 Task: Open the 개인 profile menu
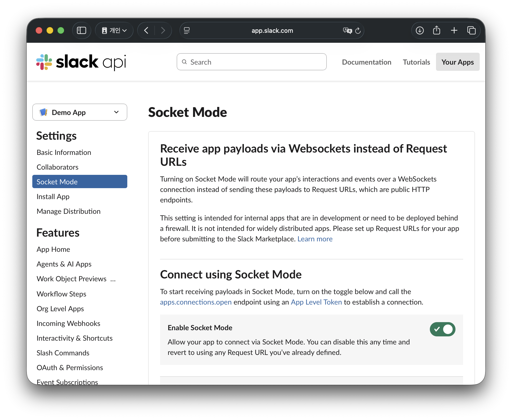[x=114, y=30]
